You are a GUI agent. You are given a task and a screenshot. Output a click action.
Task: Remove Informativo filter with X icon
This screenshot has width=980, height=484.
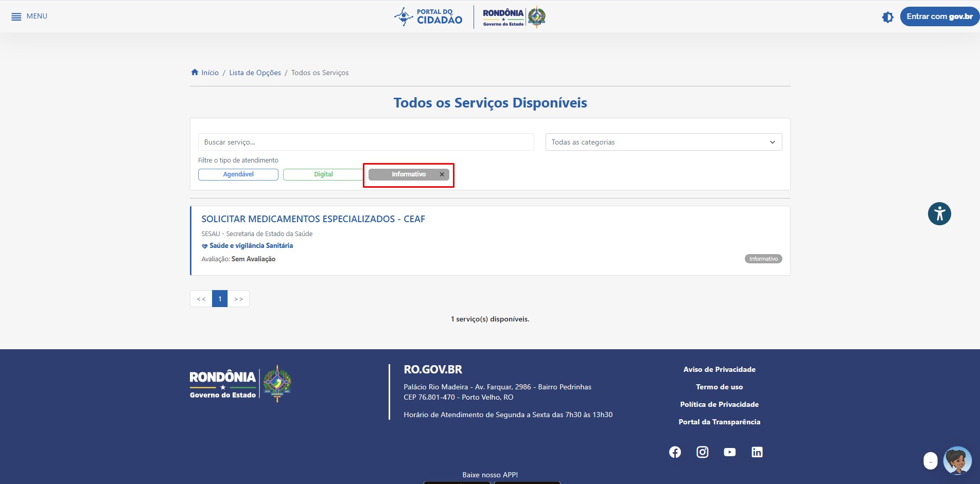pos(442,174)
